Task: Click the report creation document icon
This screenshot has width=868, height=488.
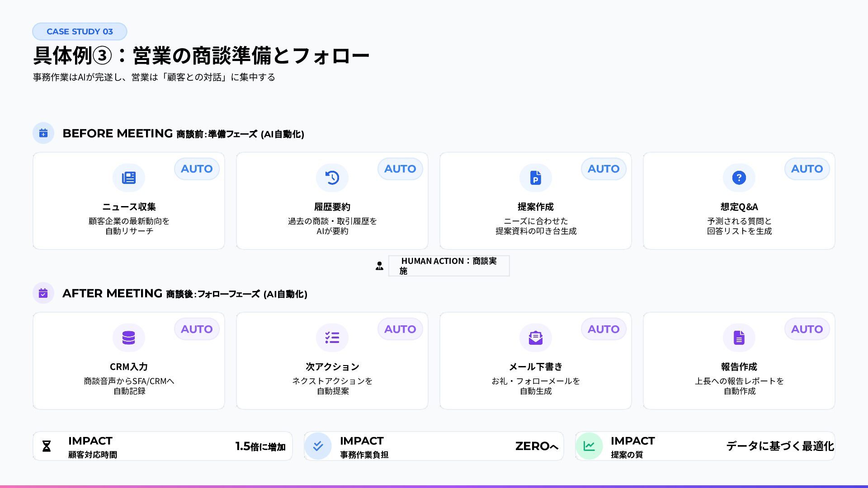Action: (x=739, y=338)
